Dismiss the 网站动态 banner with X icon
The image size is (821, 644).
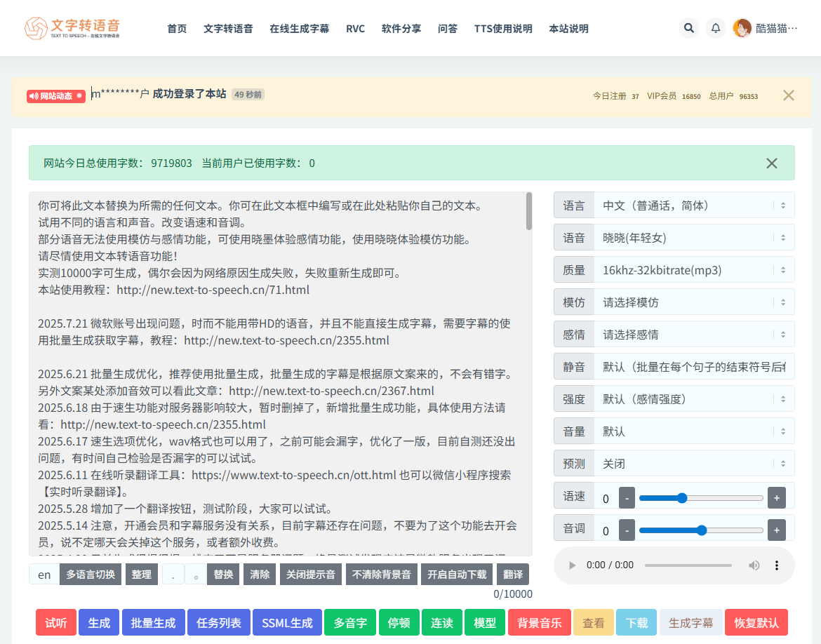tap(789, 95)
